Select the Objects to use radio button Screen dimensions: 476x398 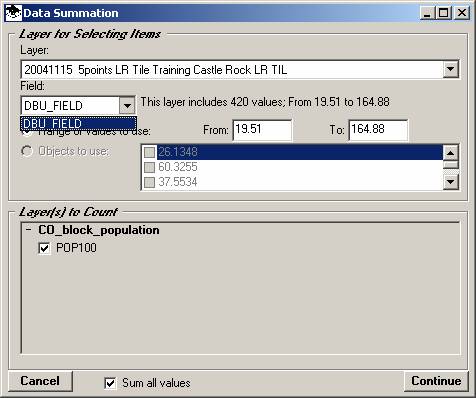(x=27, y=151)
